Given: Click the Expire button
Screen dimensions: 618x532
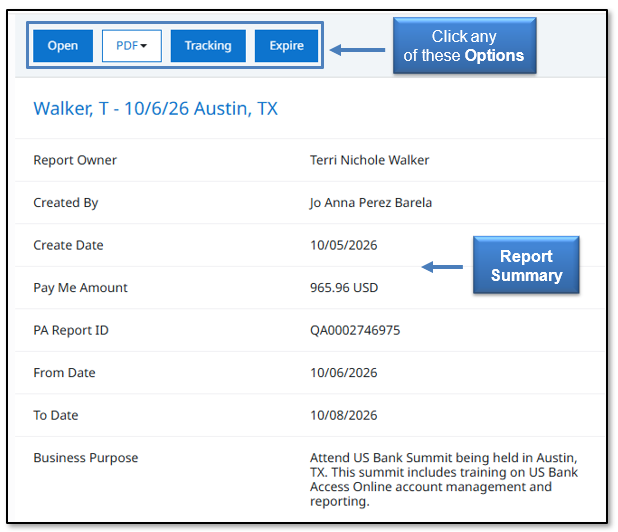Looking at the screenshot, I should coord(287,46).
